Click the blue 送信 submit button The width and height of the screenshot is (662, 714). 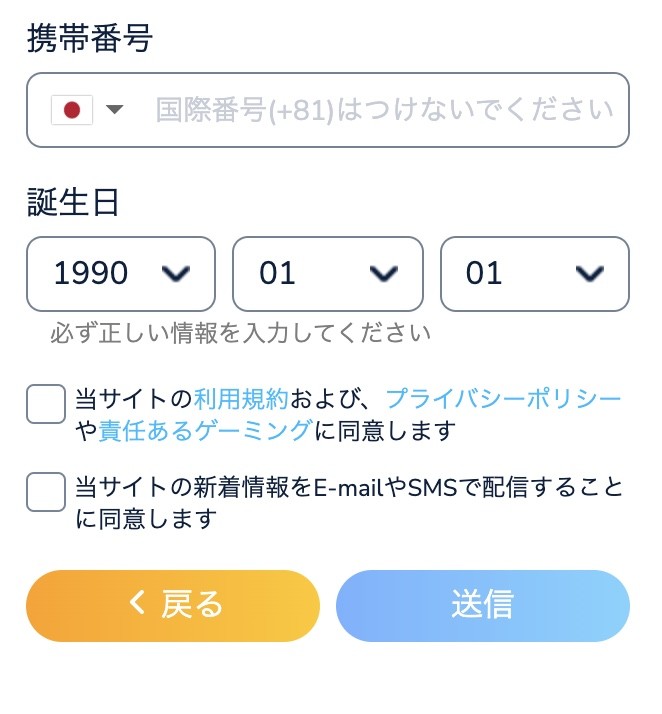point(482,605)
